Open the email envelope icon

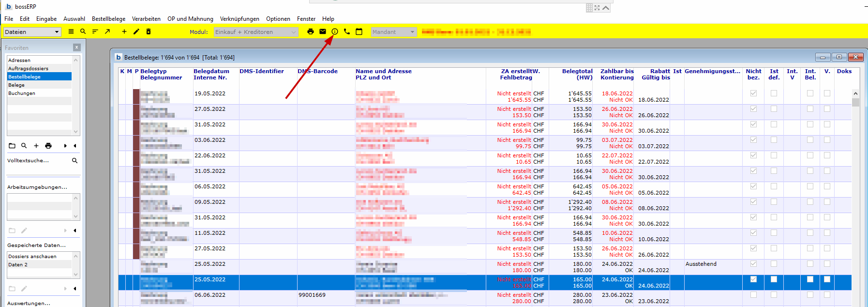pyautogui.click(x=323, y=31)
